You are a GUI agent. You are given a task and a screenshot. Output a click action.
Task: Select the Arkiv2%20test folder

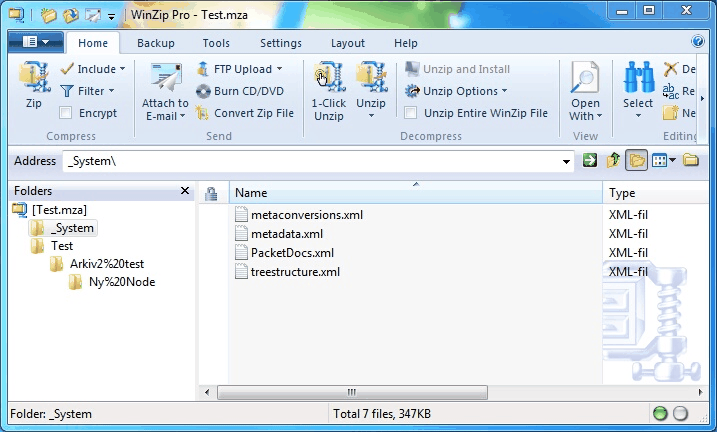(107, 264)
